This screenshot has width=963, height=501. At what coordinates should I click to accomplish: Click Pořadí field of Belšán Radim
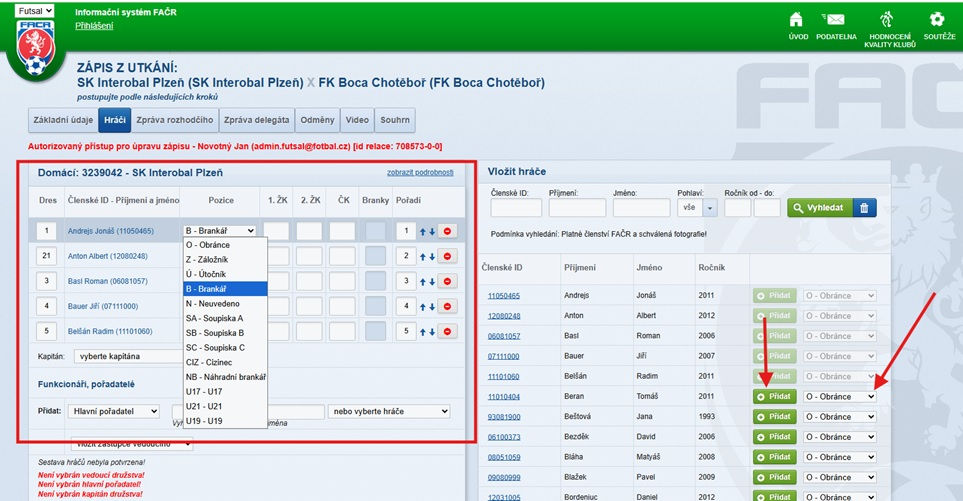coord(406,332)
